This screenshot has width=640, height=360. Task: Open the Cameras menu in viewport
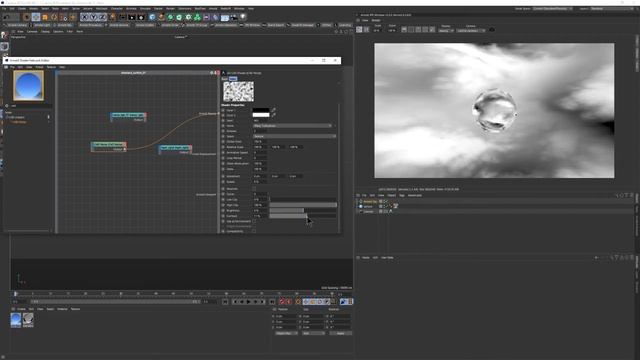click(x=32, y=31)
